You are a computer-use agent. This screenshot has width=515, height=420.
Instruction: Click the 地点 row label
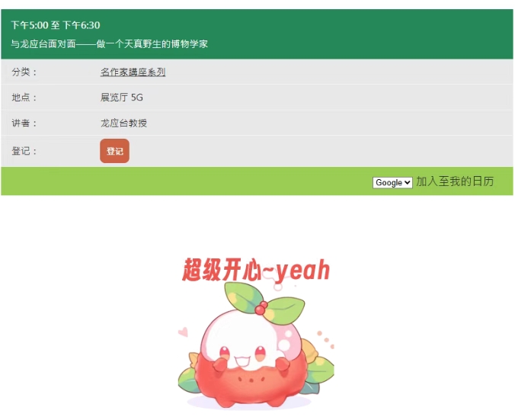pos(24,98)
